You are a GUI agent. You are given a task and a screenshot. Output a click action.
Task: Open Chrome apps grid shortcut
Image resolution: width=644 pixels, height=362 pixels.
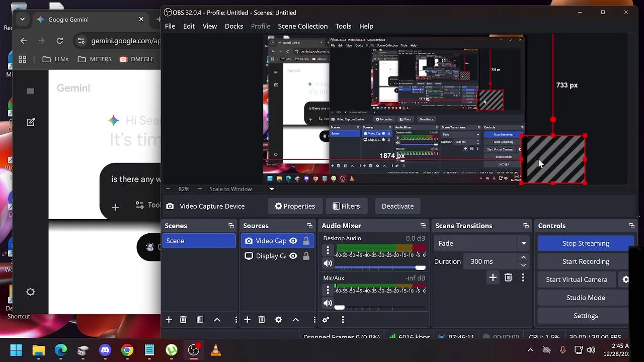23,59
